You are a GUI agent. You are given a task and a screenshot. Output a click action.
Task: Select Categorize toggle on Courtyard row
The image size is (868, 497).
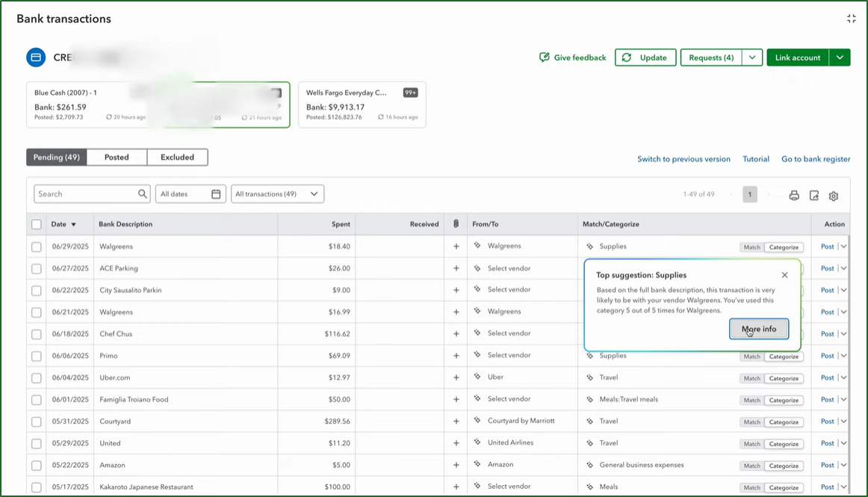tap(784, 422)
